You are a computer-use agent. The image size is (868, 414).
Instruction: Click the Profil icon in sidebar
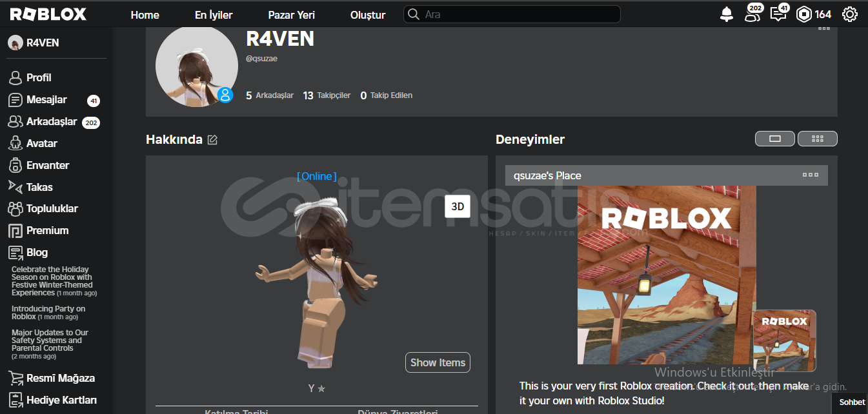(x=15, y=78)
